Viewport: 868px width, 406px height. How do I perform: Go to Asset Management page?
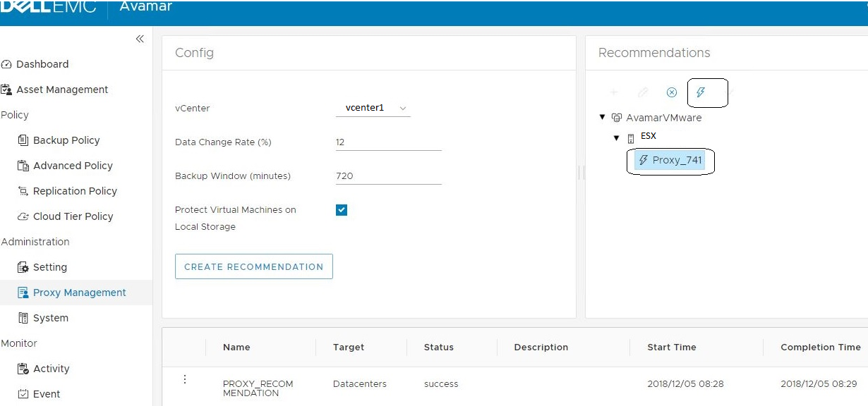[x=62, y=90]
